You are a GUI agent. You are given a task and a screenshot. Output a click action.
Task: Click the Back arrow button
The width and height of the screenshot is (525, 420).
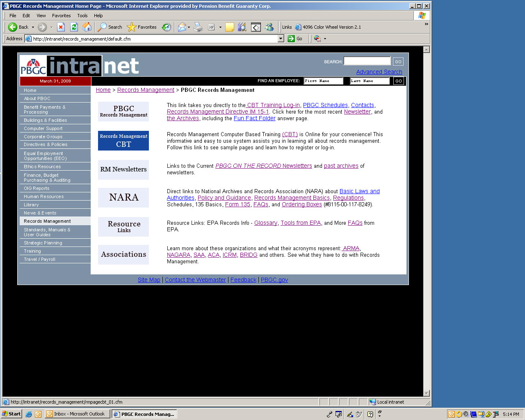pyautogui.click(x=18, y=27)
